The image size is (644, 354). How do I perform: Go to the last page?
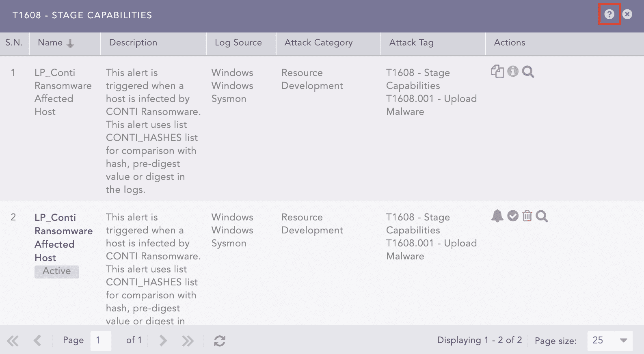188,341
